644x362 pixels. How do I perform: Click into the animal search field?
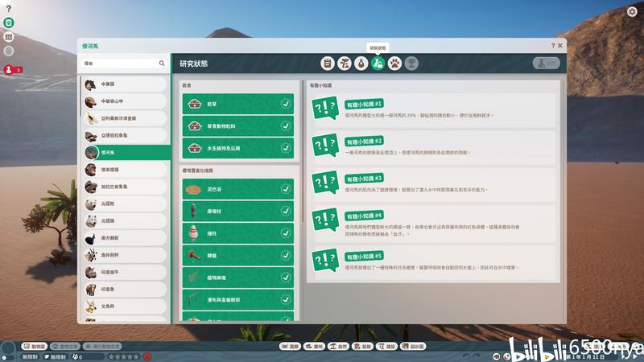[x=123, y=64]
